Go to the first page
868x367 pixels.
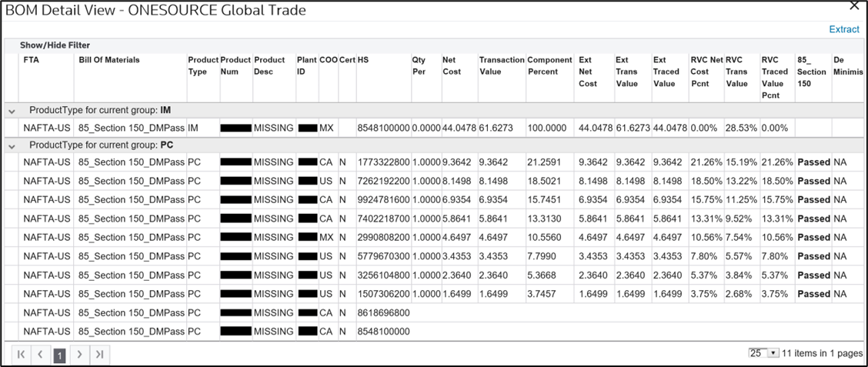21,354
